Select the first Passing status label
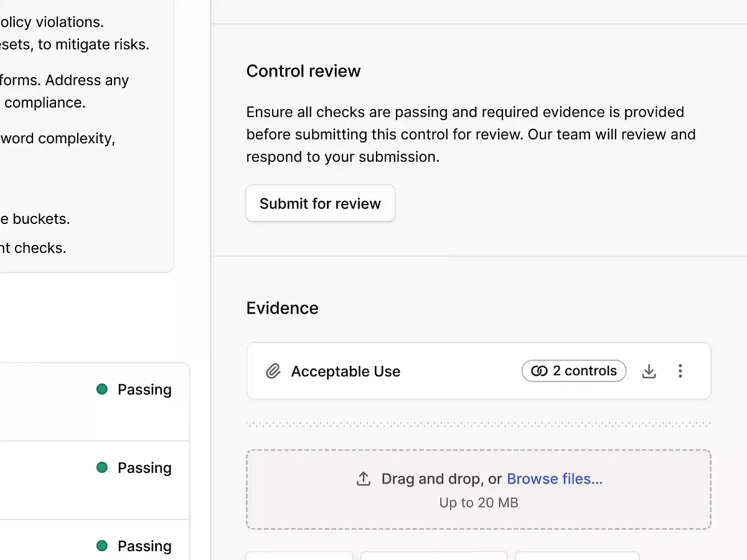The width and height of the screenshot is (747, 560). click(x=144, y=390)
